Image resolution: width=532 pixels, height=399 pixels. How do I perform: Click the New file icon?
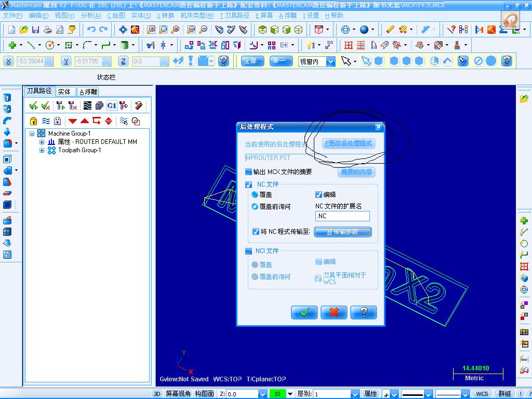point(11,30)
